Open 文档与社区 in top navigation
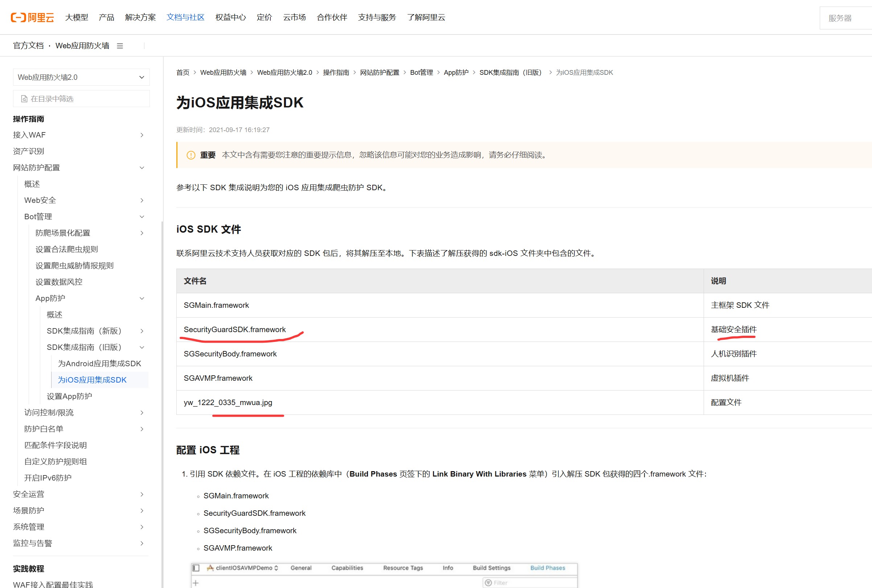Screen dimensions: 872x588 [185, 17]
